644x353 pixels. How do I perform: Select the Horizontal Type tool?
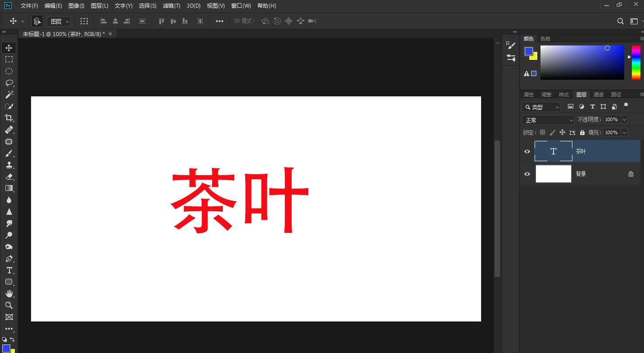9,270
